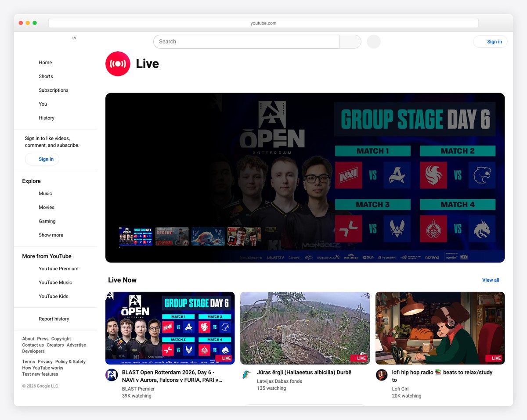Select Gaming under Explore
Image resolution: width=527 pixels, height=420 pixels.
tap(47, 221)
